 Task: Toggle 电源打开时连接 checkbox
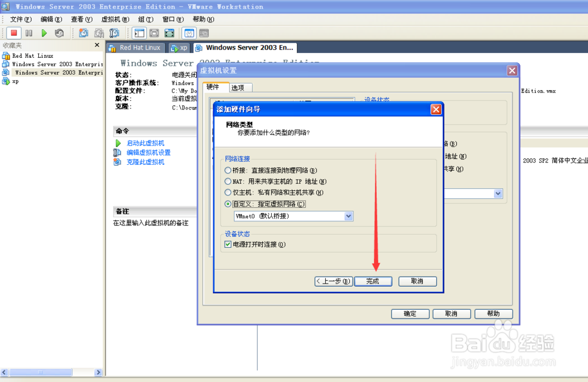(x=228, y=244)
